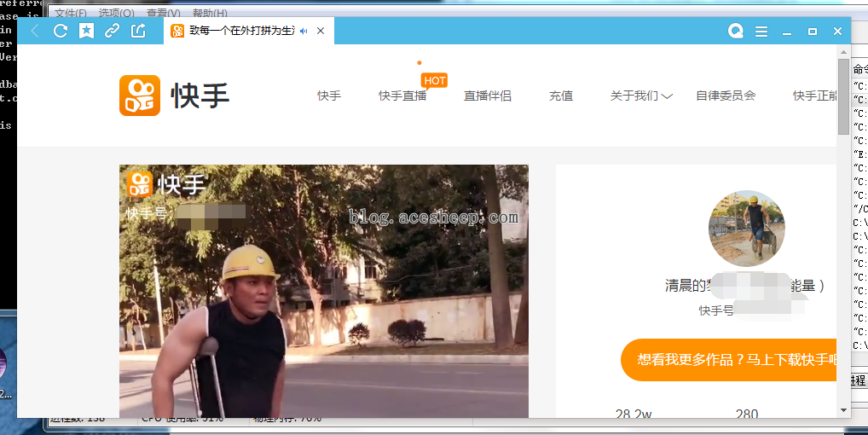Go back using the browser back arrow
The image size is (868, 435).
pyautogui.click(x=35, y=31)
